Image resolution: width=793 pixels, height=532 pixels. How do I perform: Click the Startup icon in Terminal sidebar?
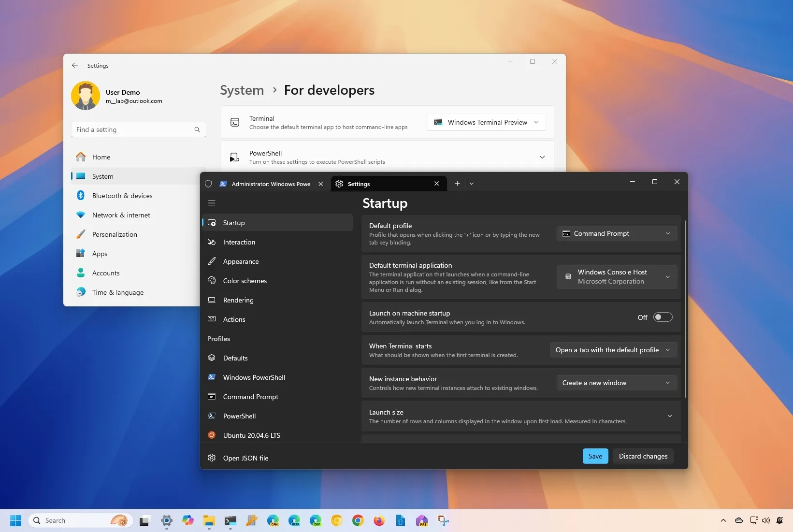point(212,223)
